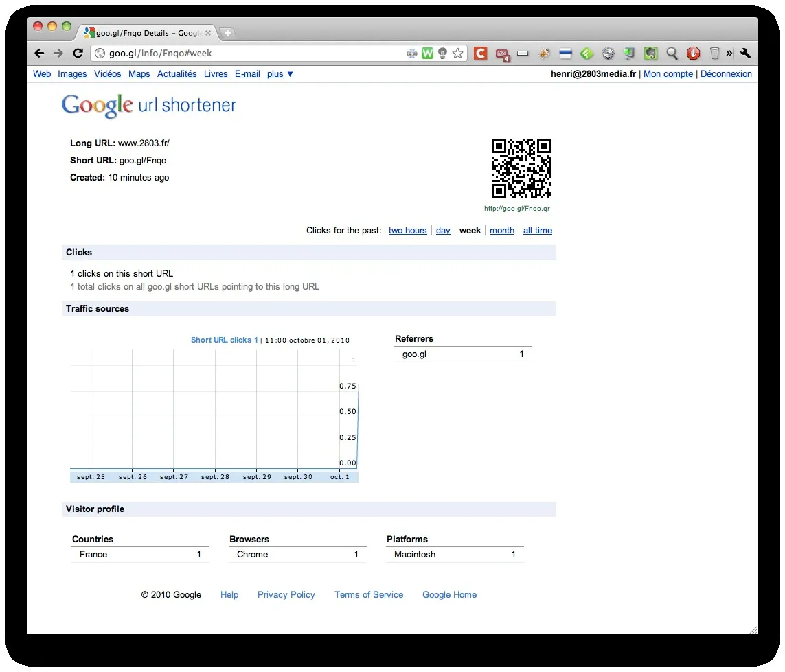This screenshot has width=785, height=672.
Task: Click the green monitor extension icon
Action: pos(629,53)
